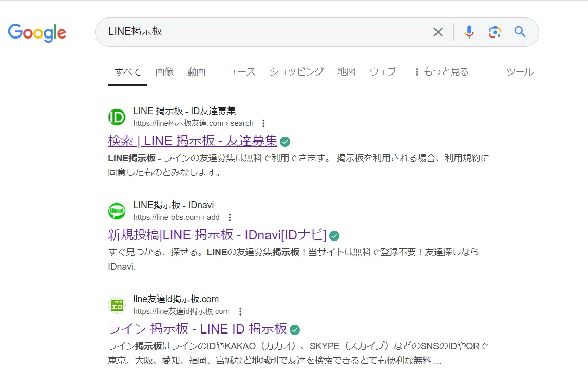Expand the もっと見る menu
This screenshot has height=388, width=588.
coord(442,71)
